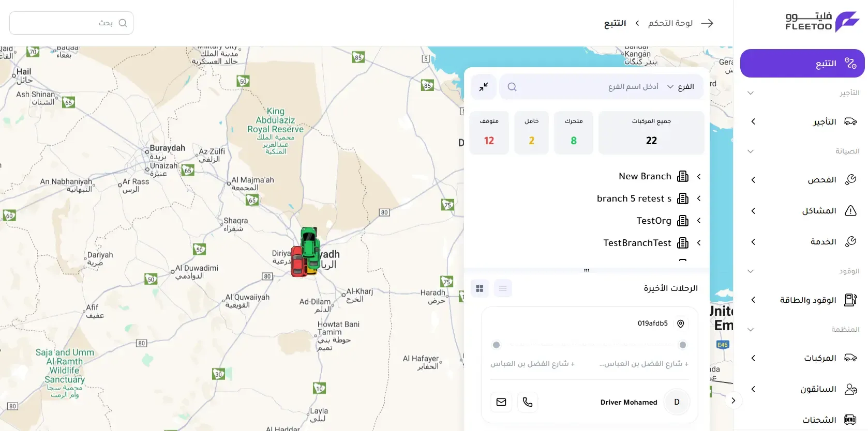Open the المشاكل menu item

[802, 211]
